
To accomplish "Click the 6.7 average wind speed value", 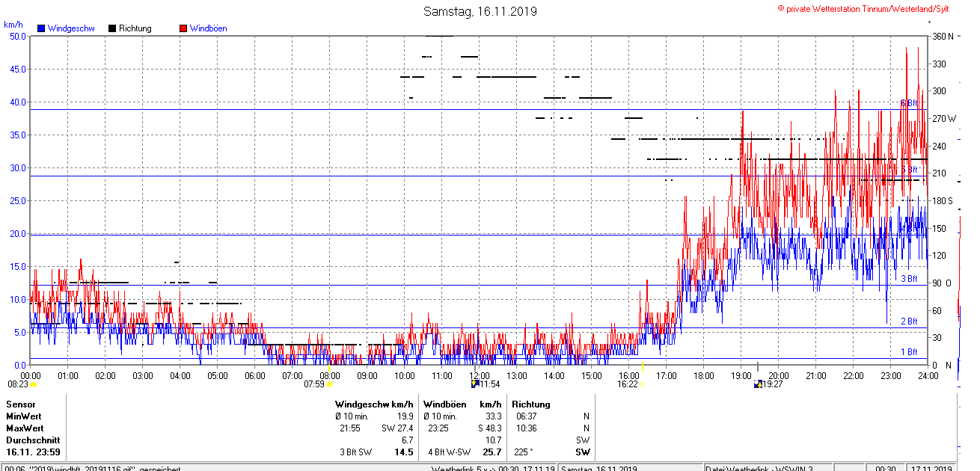I will (408, 440).
